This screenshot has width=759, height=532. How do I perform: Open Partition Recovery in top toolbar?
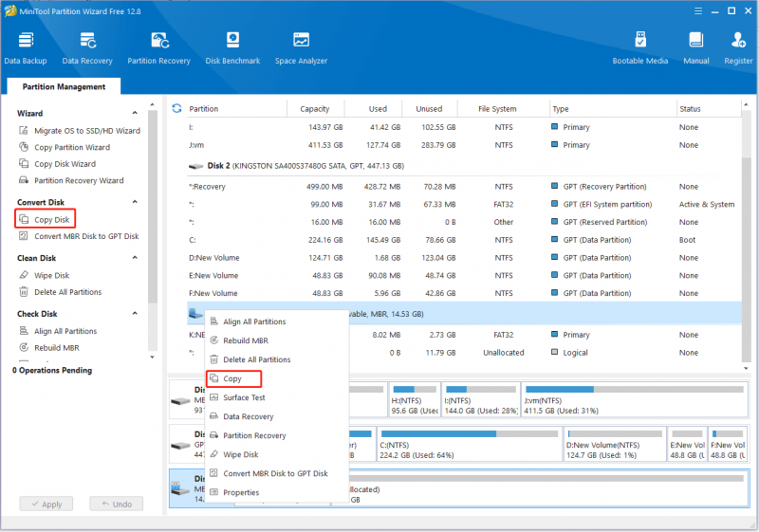158,47
